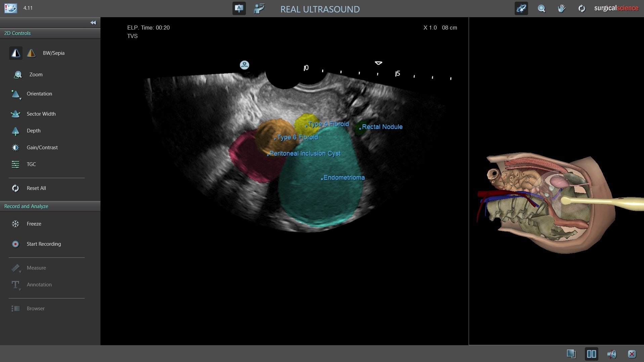644x362 pixels.
Task: Toggle the anatomy labels icon in top bar
Action: pos(239,8)
